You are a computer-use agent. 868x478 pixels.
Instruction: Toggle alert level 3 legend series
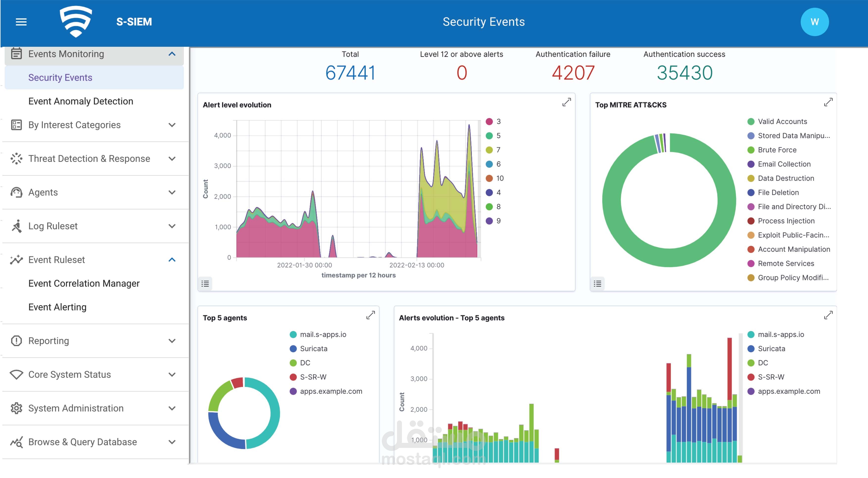pos(493,121)
